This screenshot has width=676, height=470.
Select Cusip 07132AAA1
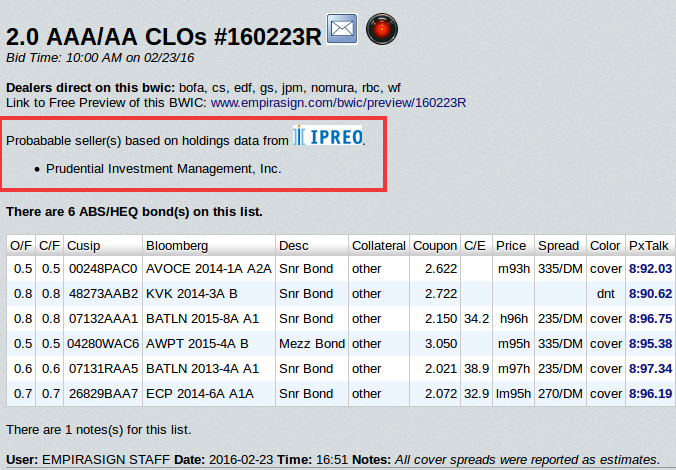(103, 319)
